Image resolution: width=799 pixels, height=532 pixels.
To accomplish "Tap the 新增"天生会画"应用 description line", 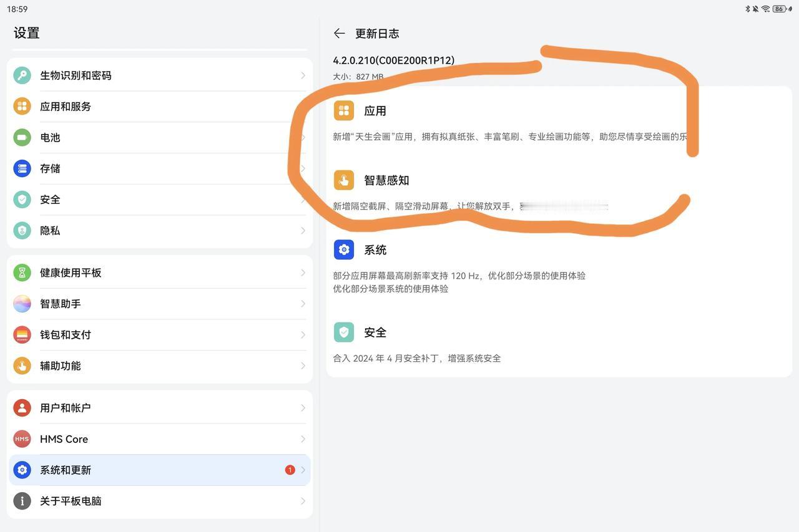I will [510, 137].
